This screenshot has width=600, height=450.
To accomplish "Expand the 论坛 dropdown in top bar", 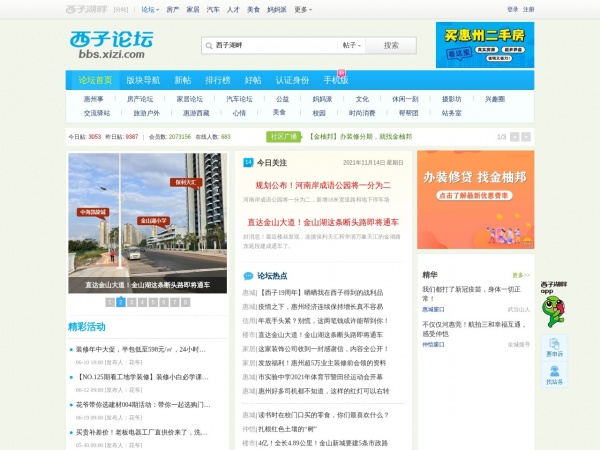I will click(150, 10).
